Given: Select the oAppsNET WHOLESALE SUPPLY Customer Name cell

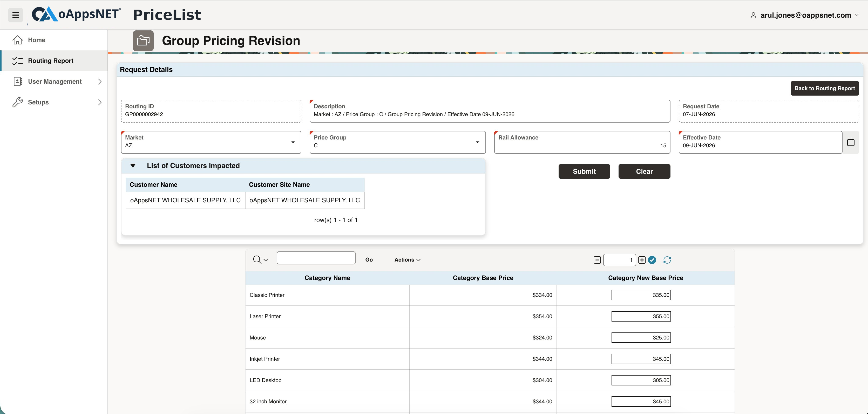Looking at the screenshot, I should 185,200.
